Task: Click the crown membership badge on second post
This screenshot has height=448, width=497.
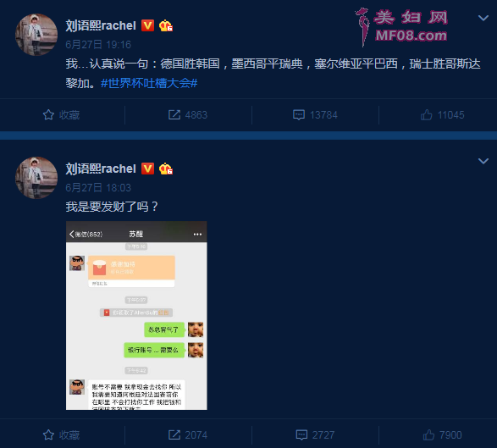Action: click(166, 169)
